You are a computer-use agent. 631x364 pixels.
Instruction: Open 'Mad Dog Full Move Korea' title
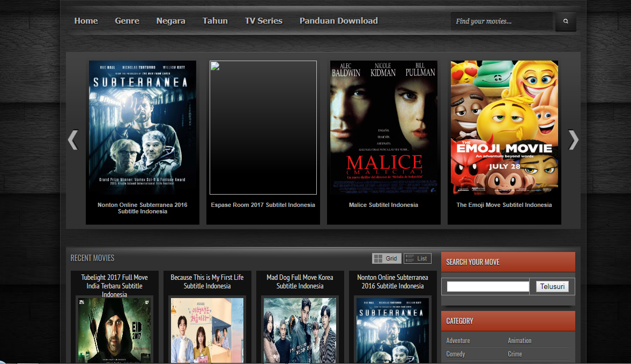(x=300, y=281)
